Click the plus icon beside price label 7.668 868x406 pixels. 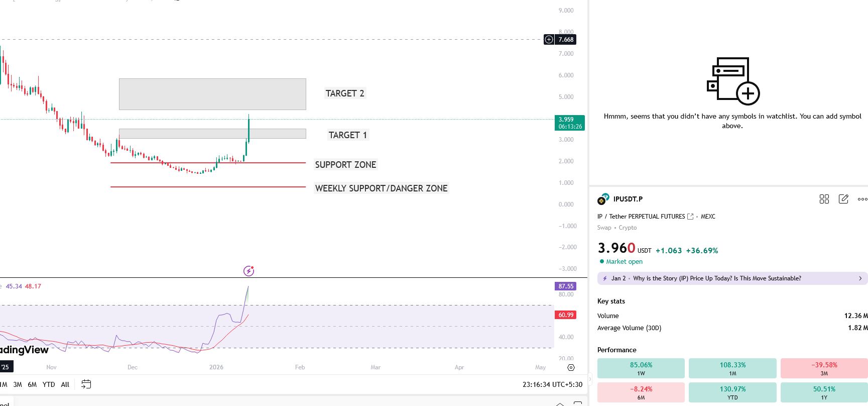(x=549, y=39)
